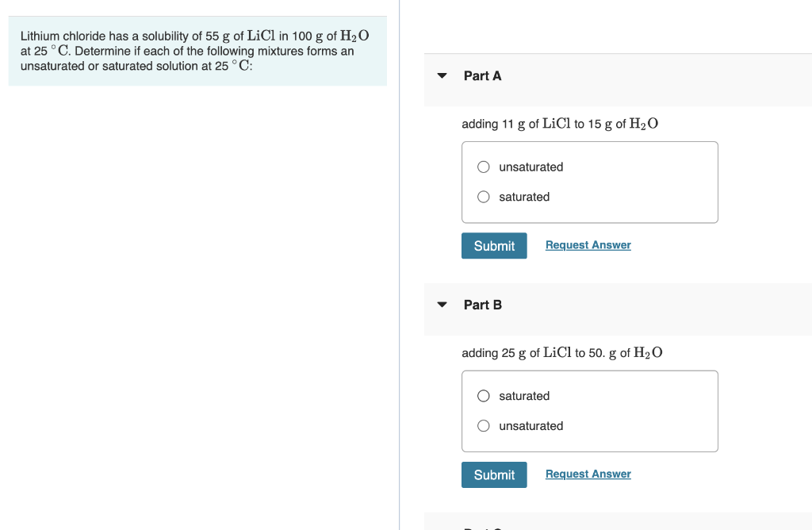Click the H2O formula in Part B prompt

pos(647,352)
